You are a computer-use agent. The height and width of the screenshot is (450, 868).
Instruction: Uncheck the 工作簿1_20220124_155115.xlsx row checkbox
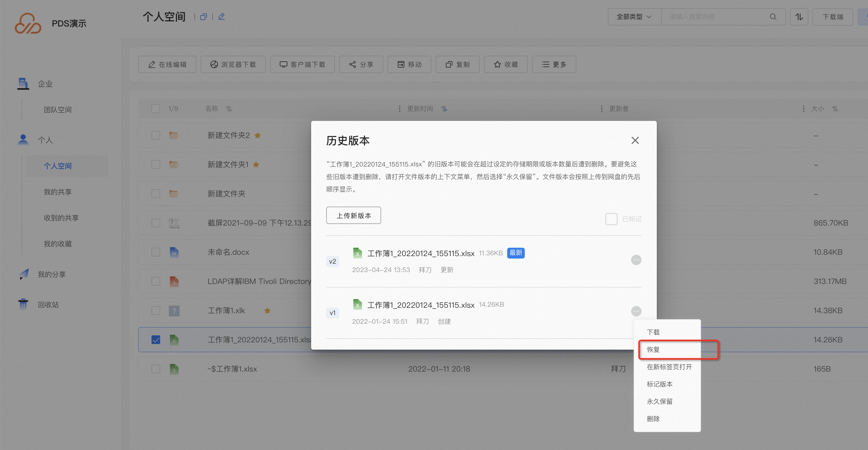point(156,340)
